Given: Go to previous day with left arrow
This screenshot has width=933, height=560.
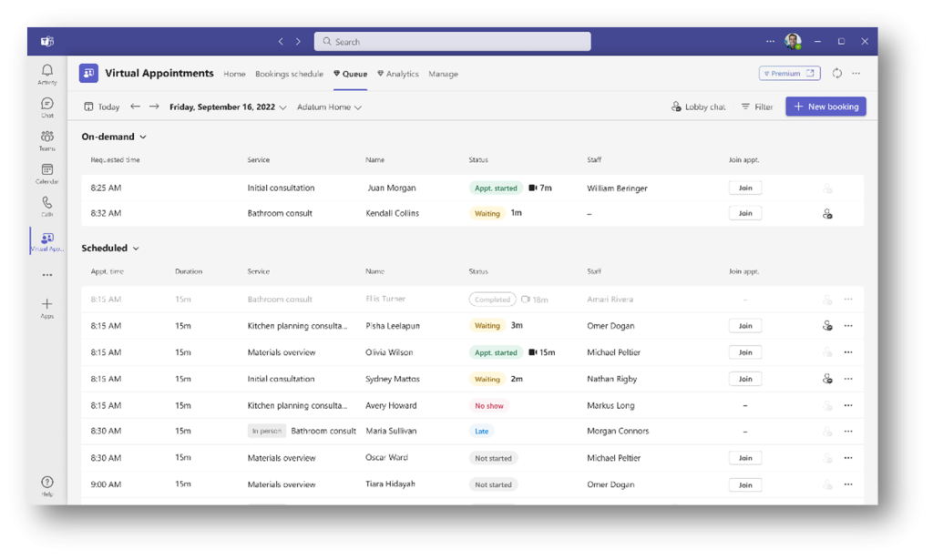Looking at the screenshot, I should tap(135, 107).
